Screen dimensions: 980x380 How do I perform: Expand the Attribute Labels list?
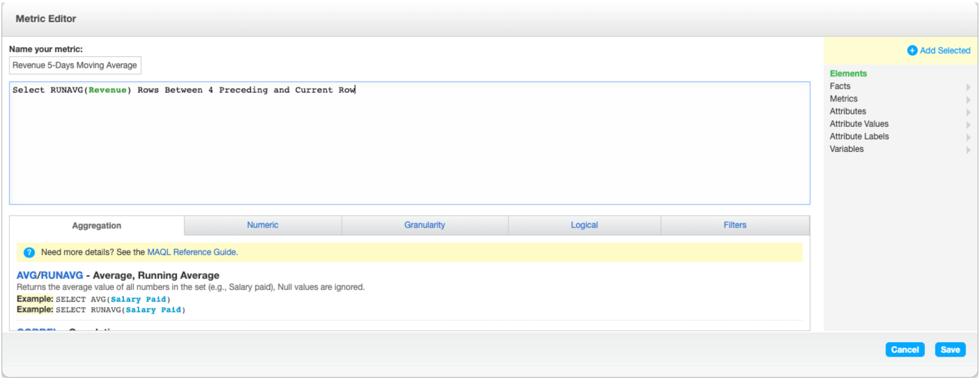click(x=969, y=137)
